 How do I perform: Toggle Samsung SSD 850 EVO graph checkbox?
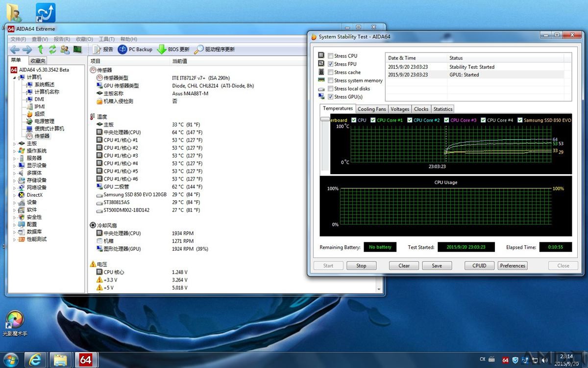pyautogui.click(x=520, y=120)
